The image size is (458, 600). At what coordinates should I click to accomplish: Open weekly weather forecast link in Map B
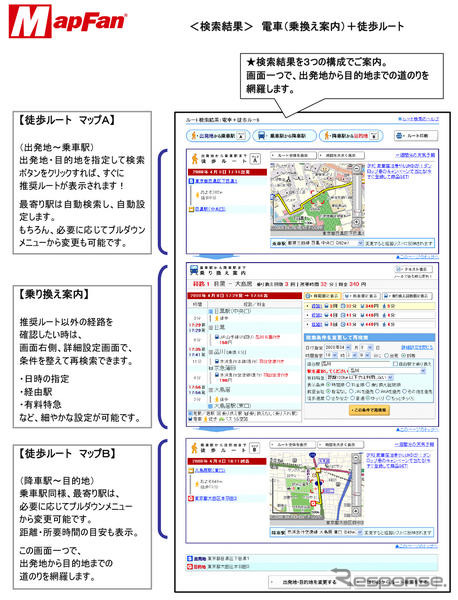[415, 444]
